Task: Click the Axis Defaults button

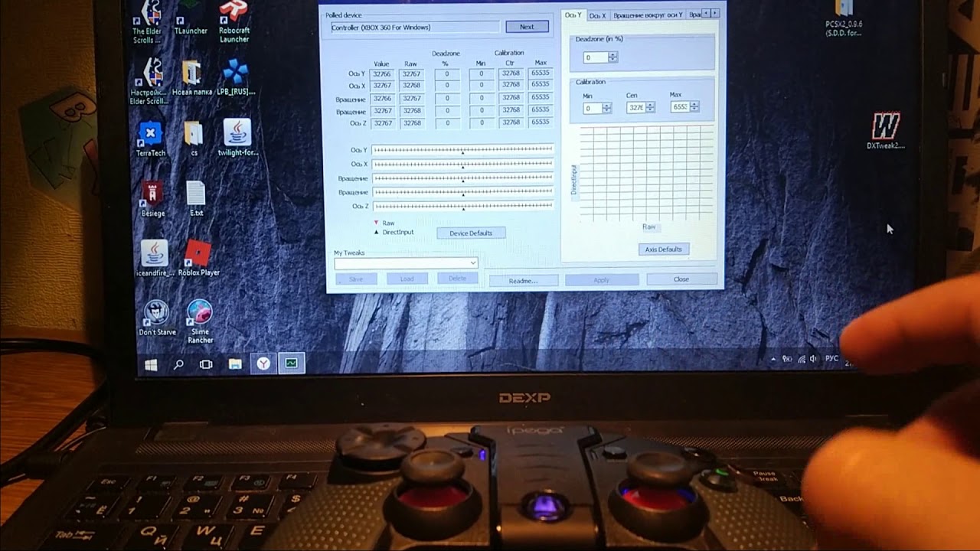Action: click(x=663, y=249)
